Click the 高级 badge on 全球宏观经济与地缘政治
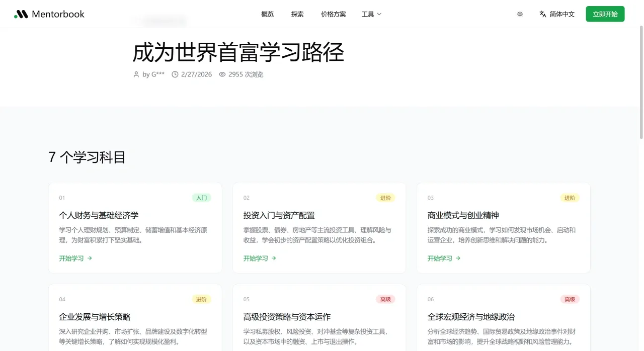 coord(570,299)
